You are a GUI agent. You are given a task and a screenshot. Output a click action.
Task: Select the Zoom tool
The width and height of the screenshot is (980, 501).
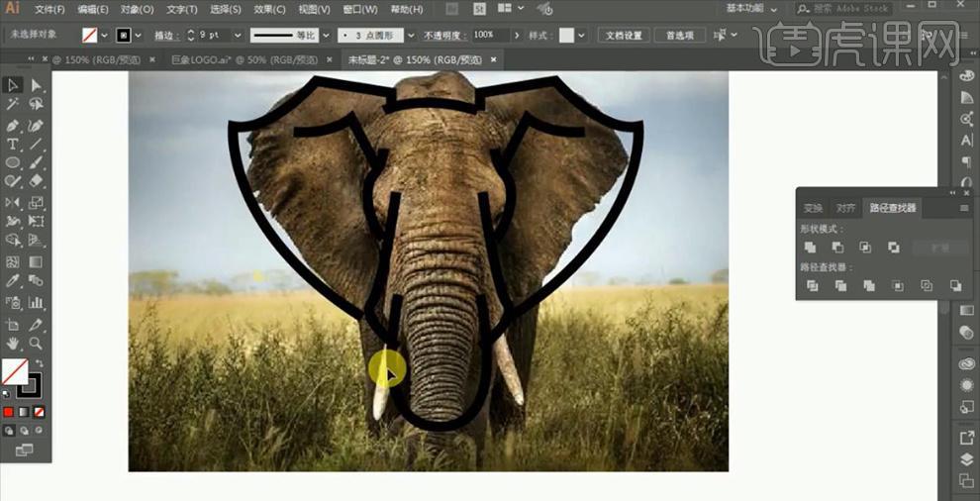pyautogui.click(x=37, y=344)
